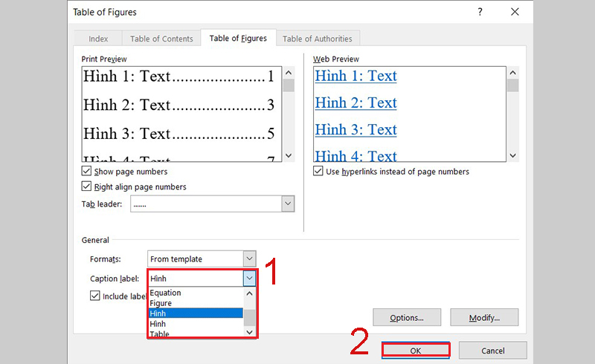Screen dimensions: 595x364
Task: Click Print Preview scroll down arrow
Action: point(289,155)
